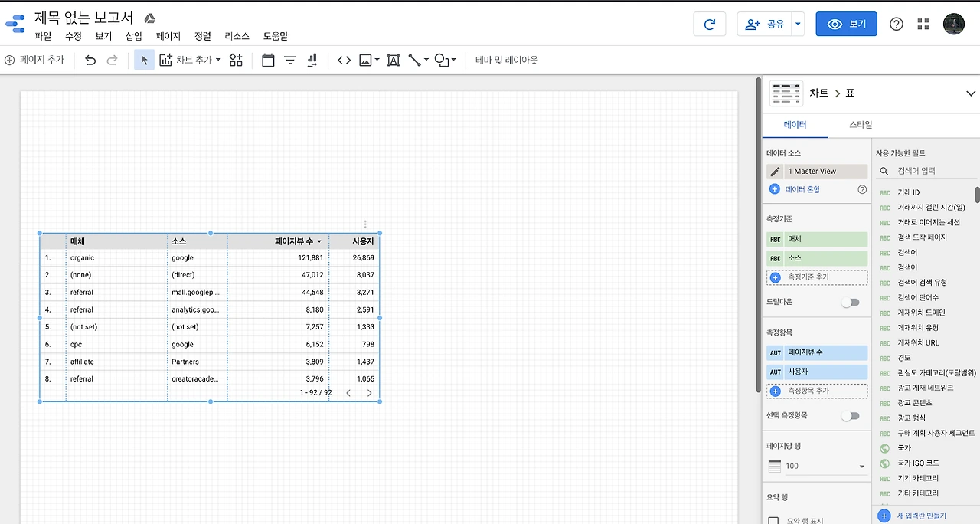Go to next page of table results
This screenshot has height=524, width=980.
click(x=369, y=393)
